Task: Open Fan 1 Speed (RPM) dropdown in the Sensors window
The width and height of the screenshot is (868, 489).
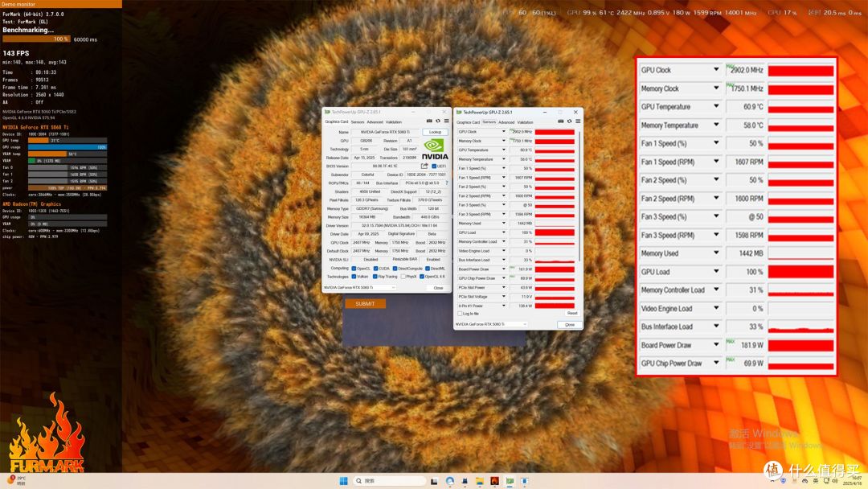Action: 503,178
